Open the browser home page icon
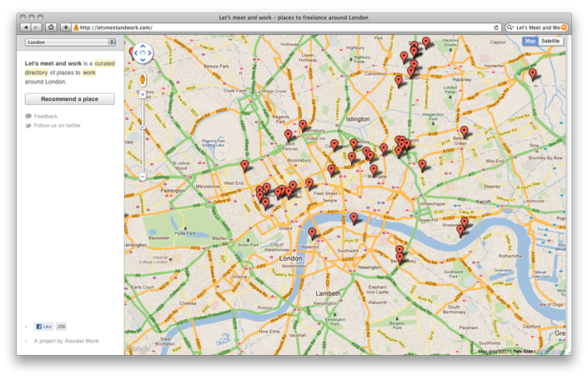This screenshot has height=380, width=588. (x=51, y=27)
